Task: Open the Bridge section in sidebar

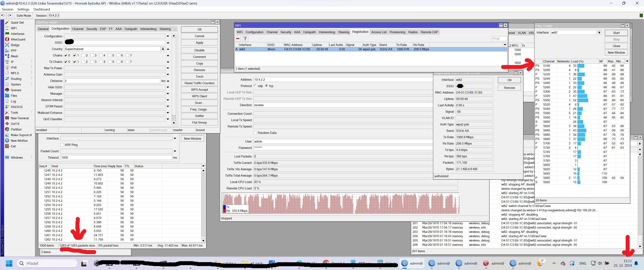Action: [15, 45]
